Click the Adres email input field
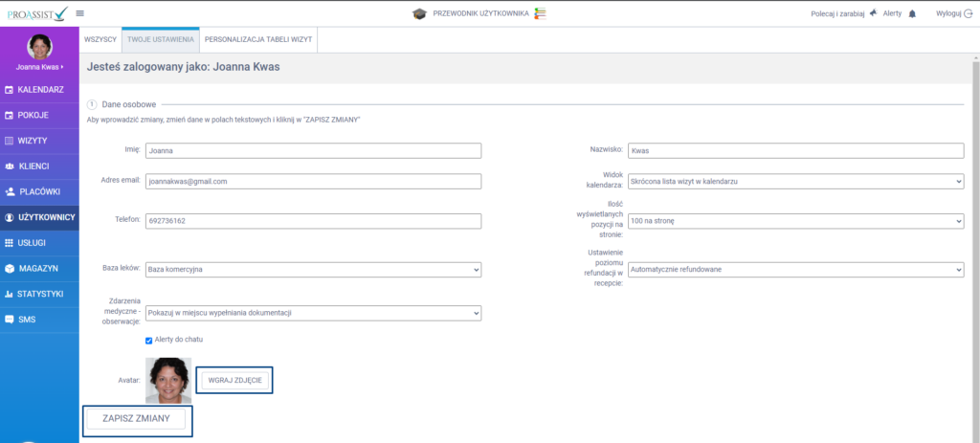The image size is (980, 443). coord(312,182)
